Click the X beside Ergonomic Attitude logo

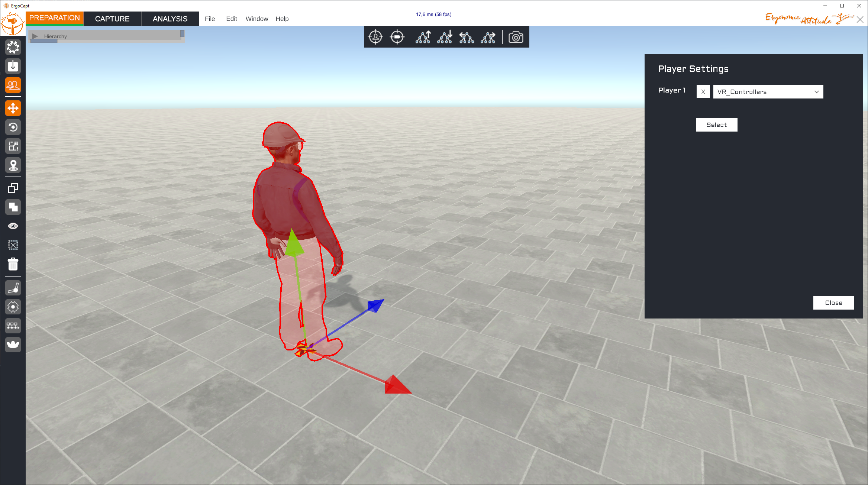pos(860,20)
